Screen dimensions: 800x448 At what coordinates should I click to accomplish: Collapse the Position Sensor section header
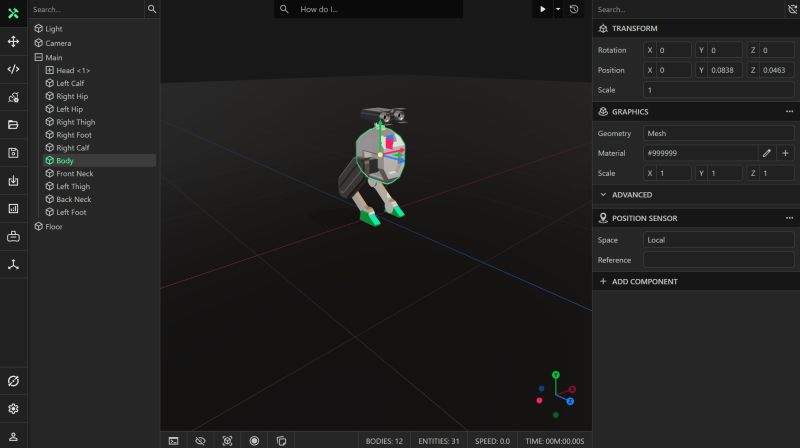[696, 218]
